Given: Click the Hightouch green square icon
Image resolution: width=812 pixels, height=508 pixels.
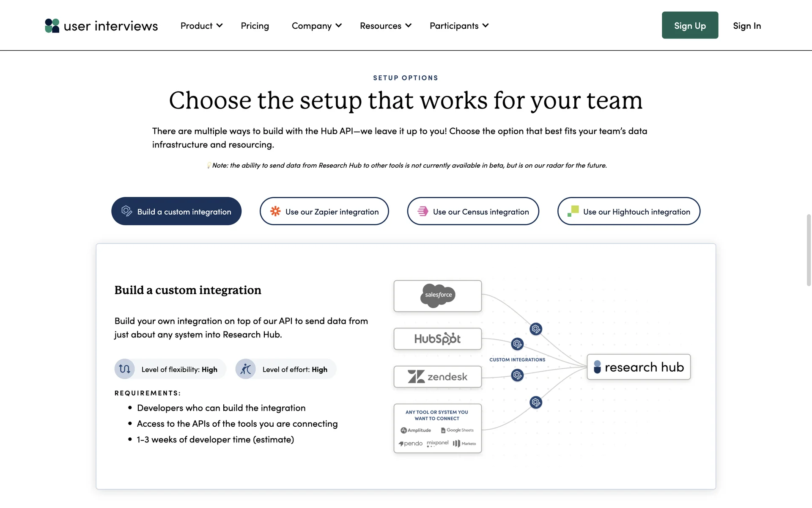Looking at the screenshot, I should (573, 211).
